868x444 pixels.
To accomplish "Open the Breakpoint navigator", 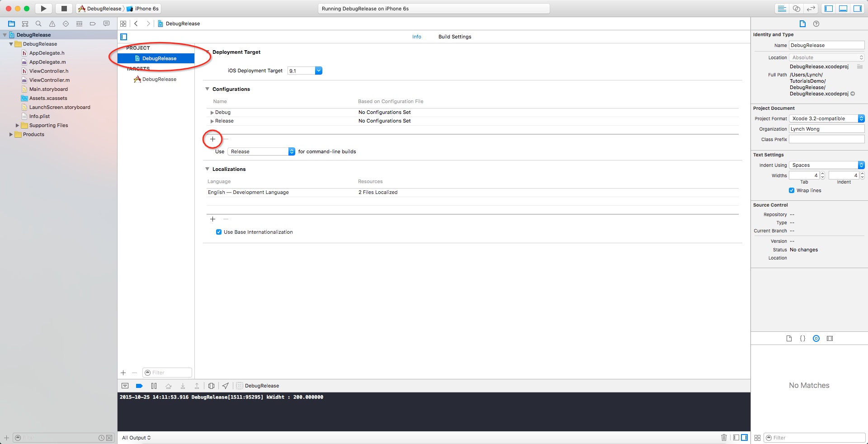I will (x=93, y=24).
